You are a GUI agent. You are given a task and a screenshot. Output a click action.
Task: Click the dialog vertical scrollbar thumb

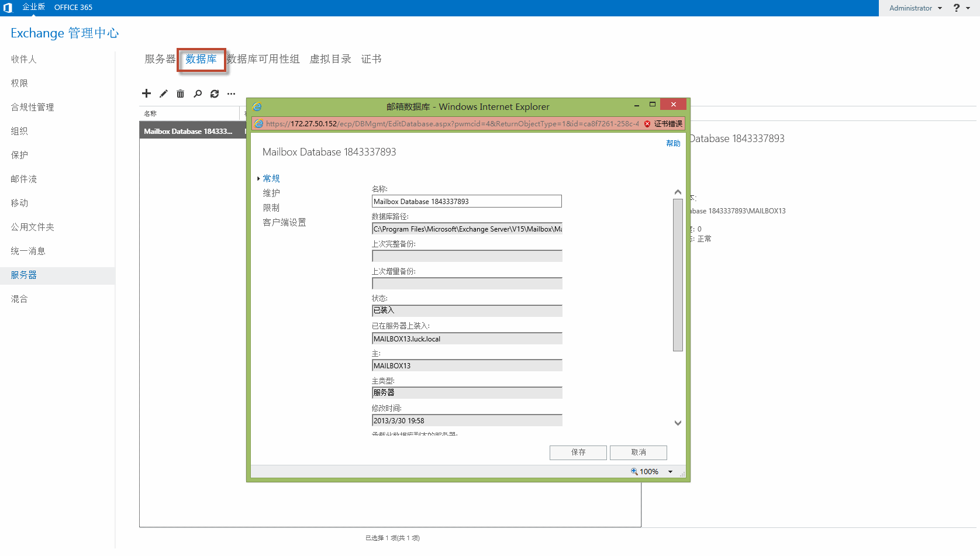(678, 275)
